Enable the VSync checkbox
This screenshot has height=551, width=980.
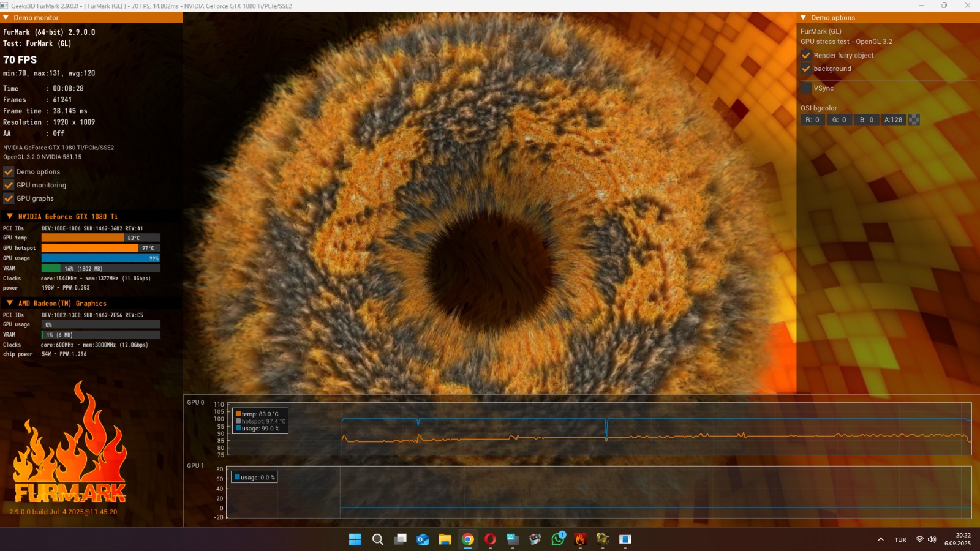pos(806,88)
